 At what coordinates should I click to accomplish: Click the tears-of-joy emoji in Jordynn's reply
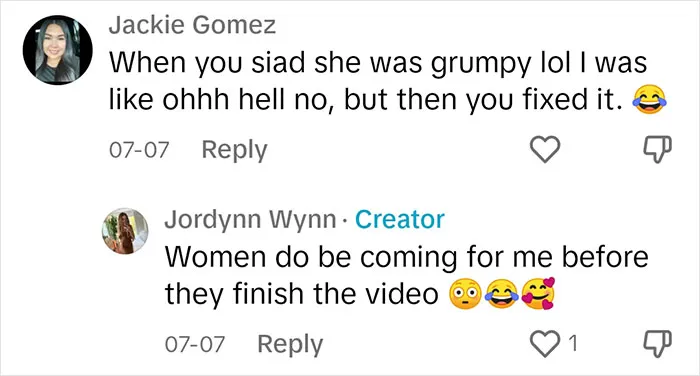(x=502, y=294)
